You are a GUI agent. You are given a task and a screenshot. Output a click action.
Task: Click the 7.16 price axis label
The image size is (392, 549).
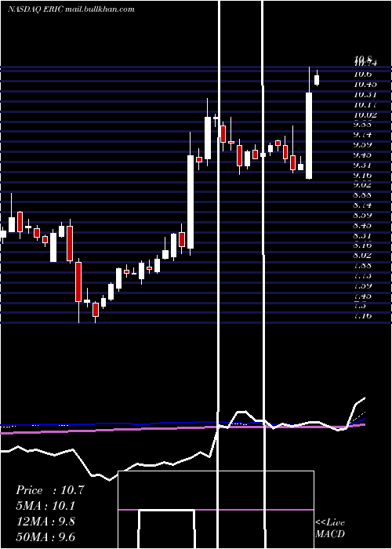point(365,316)
